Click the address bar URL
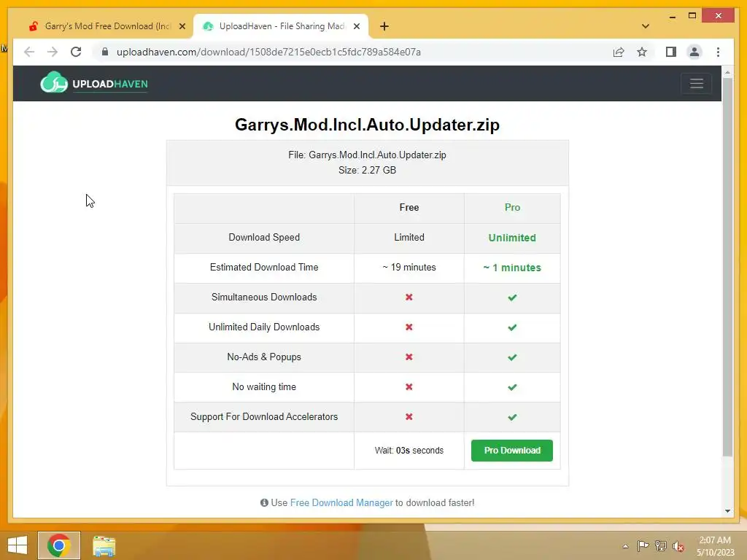 (x=268, y=52)
